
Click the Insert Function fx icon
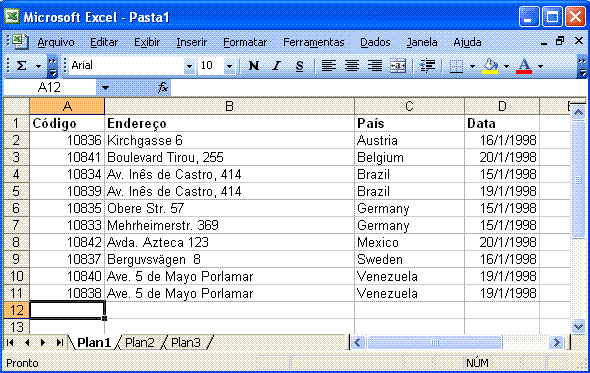pos(163,88)
